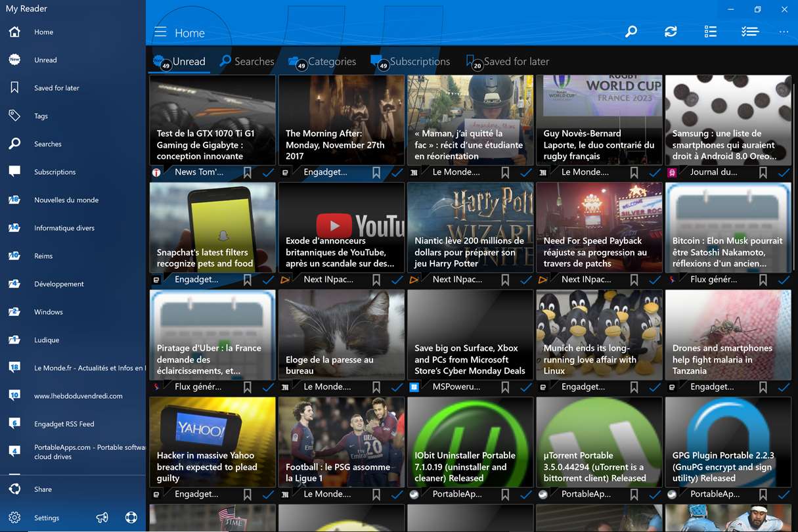The height and width of the screenshot is (532, 798).
Task: Select the Informatique divers category
Action: point(73,228)
